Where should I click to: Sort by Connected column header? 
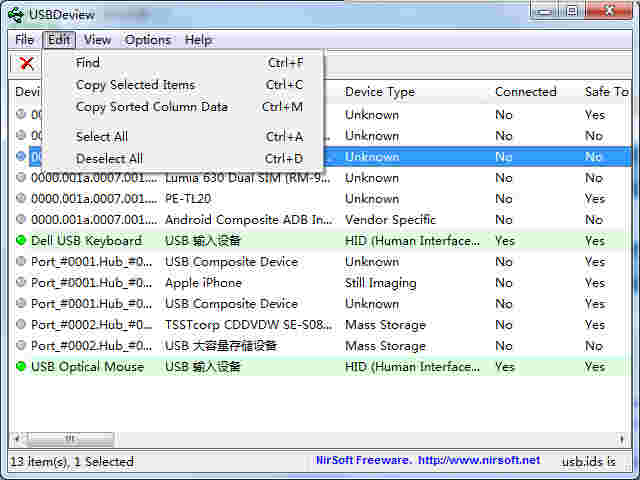pos(526,92)
